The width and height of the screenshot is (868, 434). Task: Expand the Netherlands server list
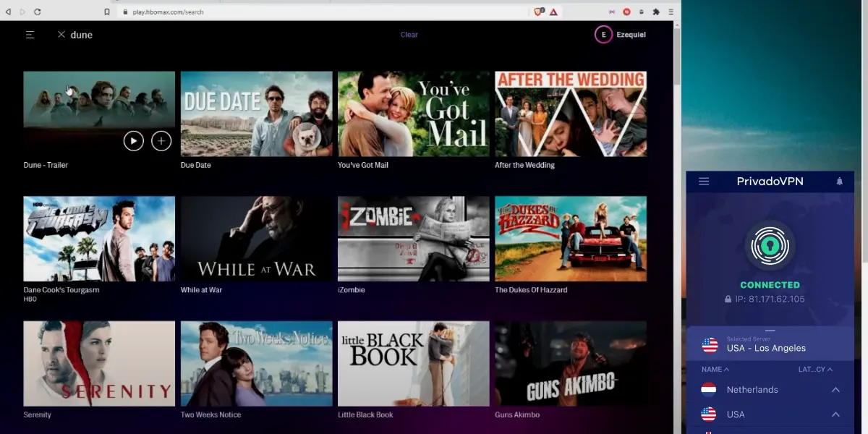point(835,390)
